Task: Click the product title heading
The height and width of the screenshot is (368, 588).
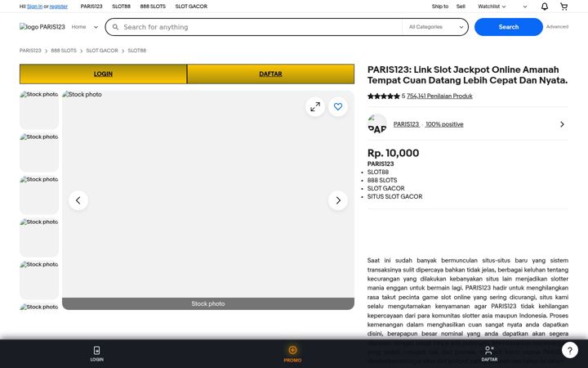Action: click(x=467, y=74)
